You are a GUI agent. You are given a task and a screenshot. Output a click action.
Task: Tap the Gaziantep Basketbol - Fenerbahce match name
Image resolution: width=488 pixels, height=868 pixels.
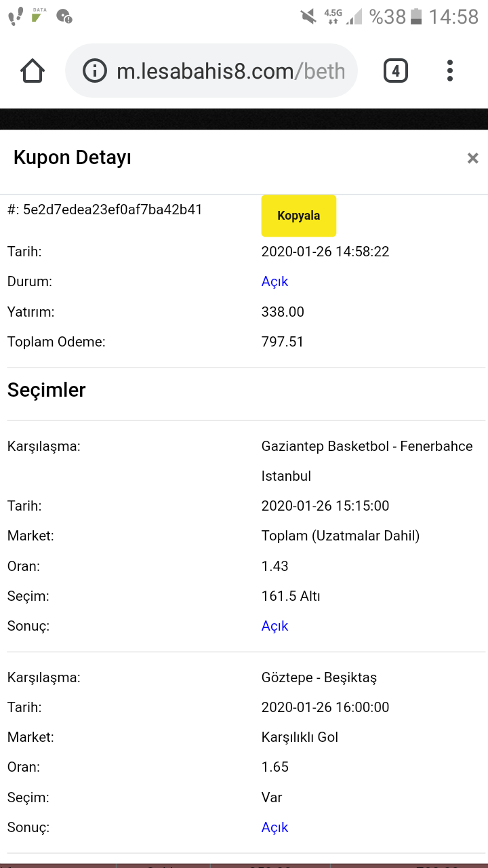(x=367, y=461)
